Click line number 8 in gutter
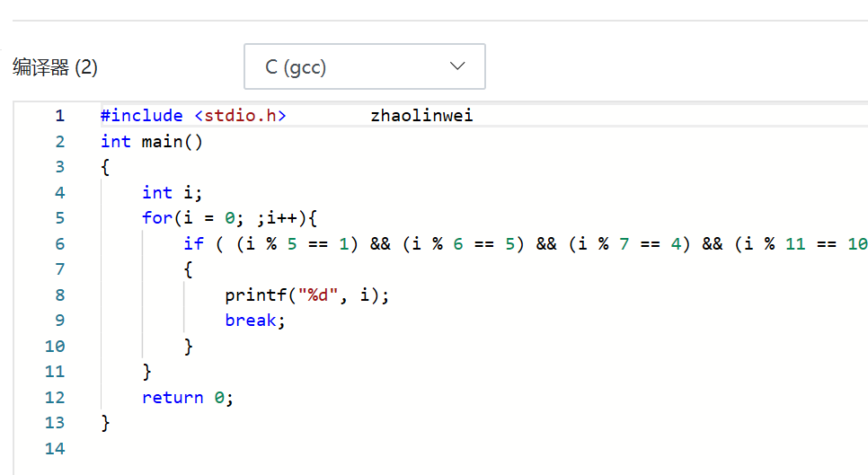Image resolution: width=868 pixels, height=475 pixels. pyautogui.click(x=60, y=295)
